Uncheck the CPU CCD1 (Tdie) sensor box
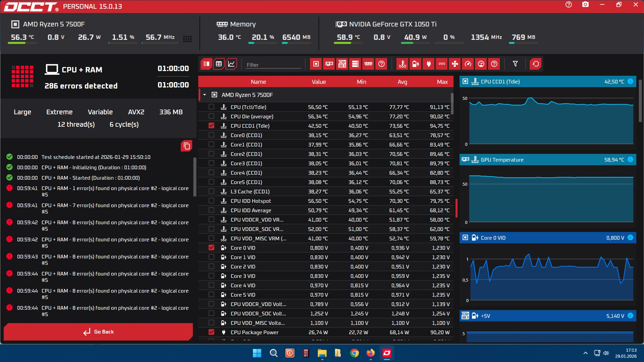Image resolution: width=644 pixels, height=362 pixels. click(211, 126)
